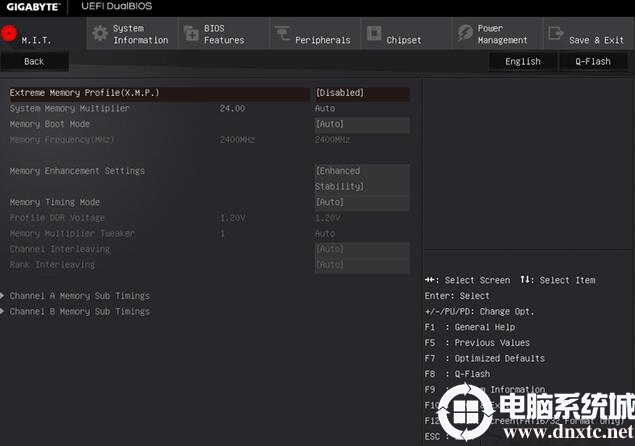Click System Memory Multiplier Auto value
The width and height of the screenshot is (635, 446).
(x=325, y=108)
